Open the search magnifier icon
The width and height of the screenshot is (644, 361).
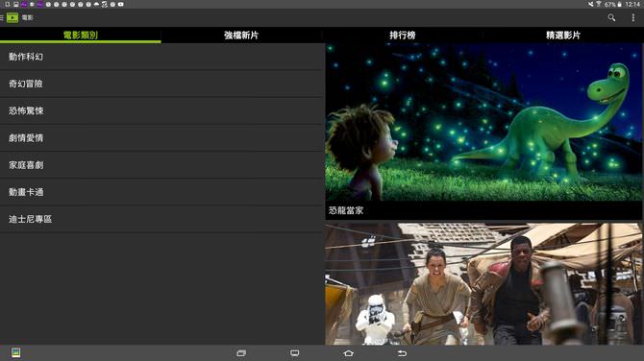[x=611, y=17]
